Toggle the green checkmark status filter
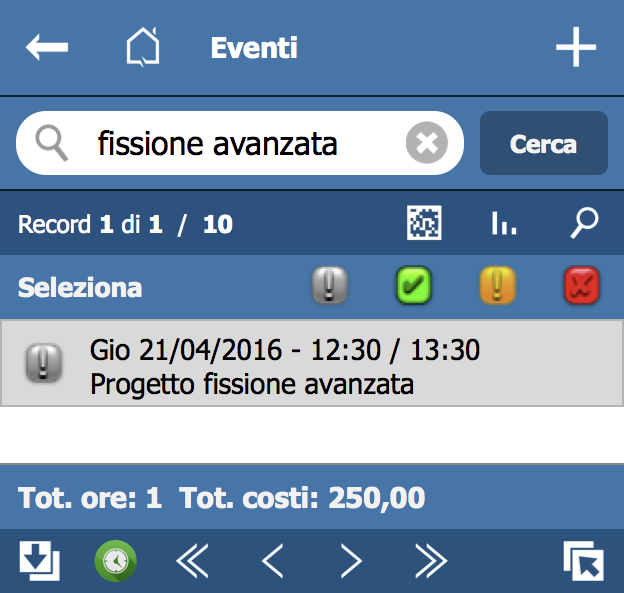 click(414, 285)
